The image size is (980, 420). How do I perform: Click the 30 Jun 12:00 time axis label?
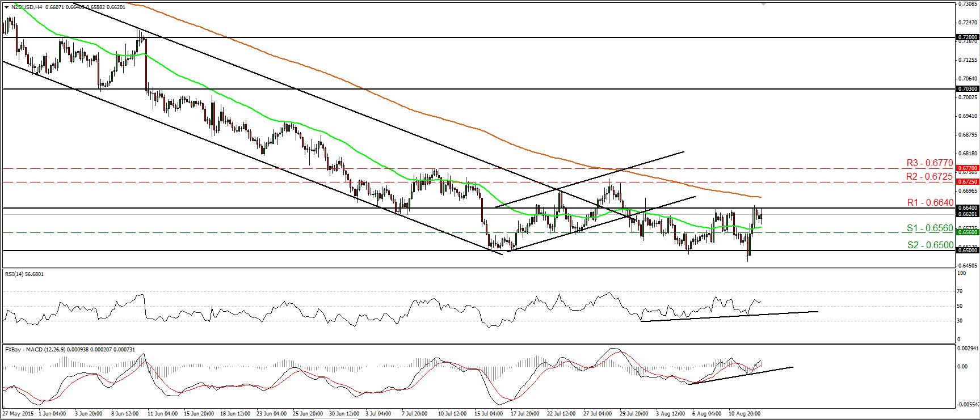pyautogui.click(x=344, y=414)
